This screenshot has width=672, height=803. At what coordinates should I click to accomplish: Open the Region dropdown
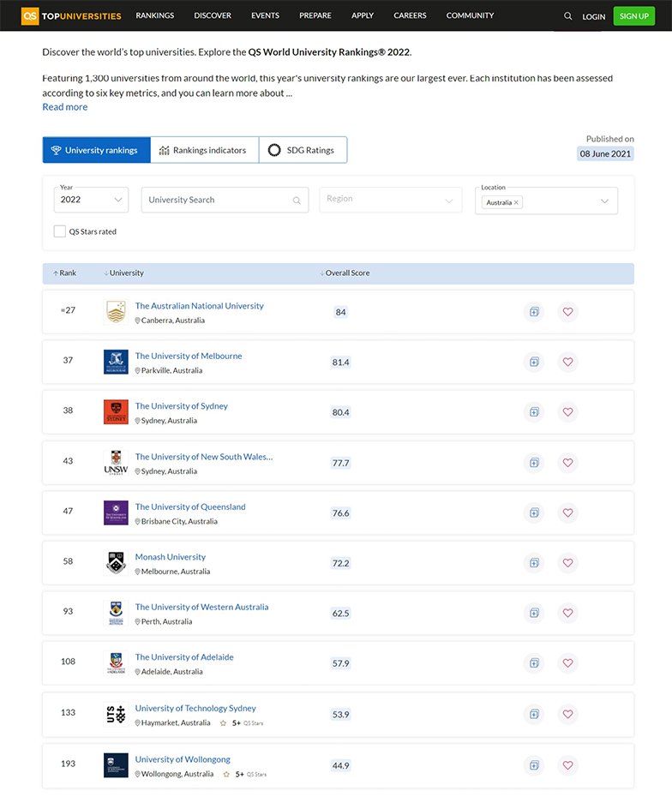coord(390,200)
